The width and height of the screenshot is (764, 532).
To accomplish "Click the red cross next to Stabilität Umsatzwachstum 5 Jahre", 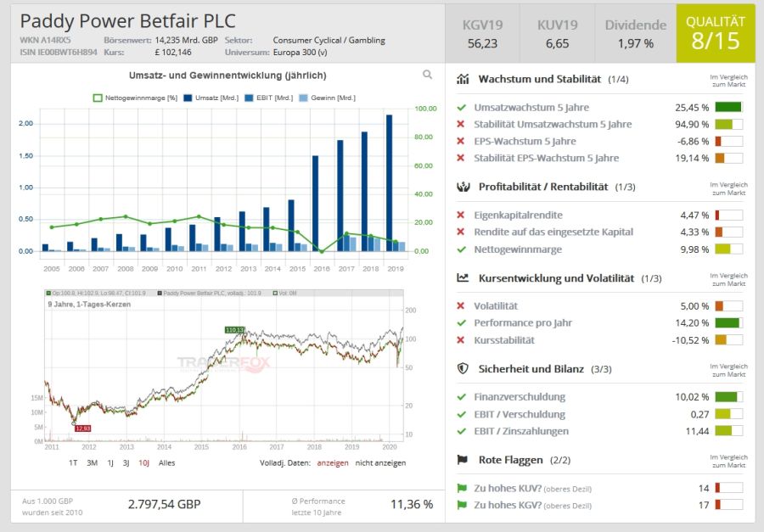I will pos(460,124).
